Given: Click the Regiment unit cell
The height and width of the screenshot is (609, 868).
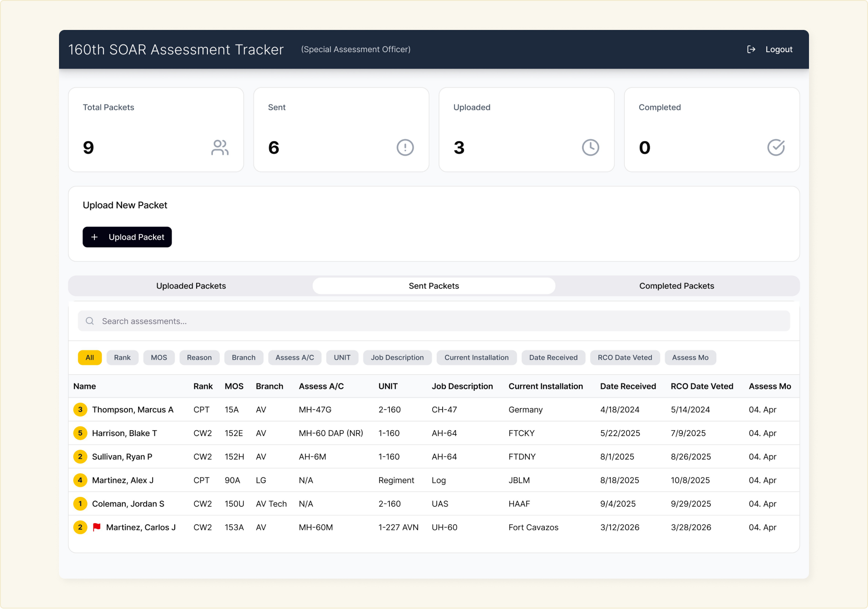Looking at the screenshot, I should (x=396, y=480).
